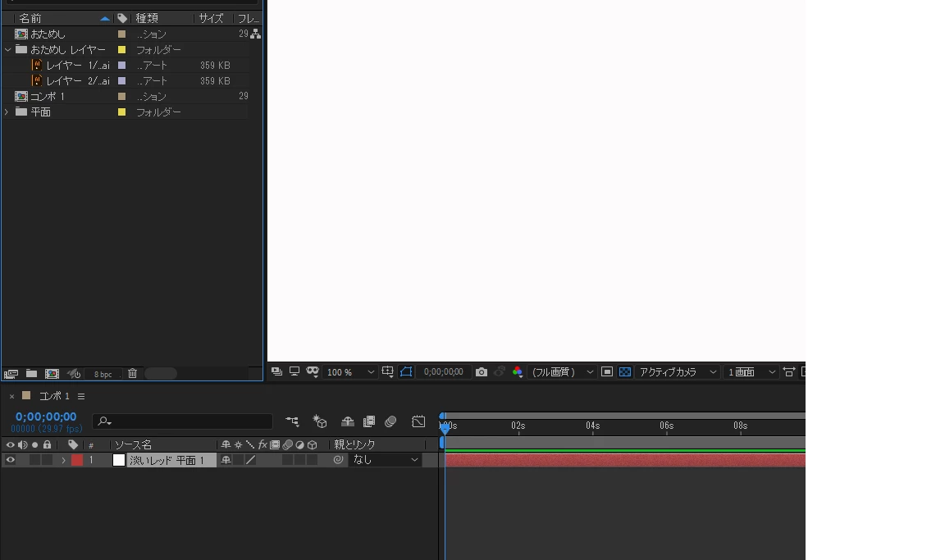Viewport: 945px width, 560px height.
Task: Toggle lock switch for 淡いレッド 平面 1
Action: (x=47, y=460)
